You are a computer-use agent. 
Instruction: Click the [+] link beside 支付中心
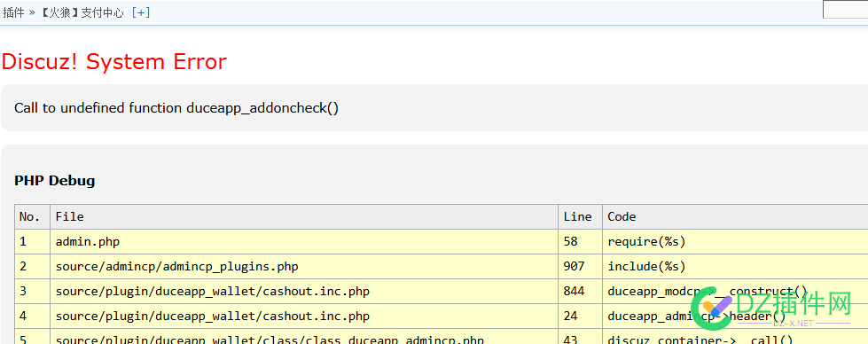coord(141,12)
